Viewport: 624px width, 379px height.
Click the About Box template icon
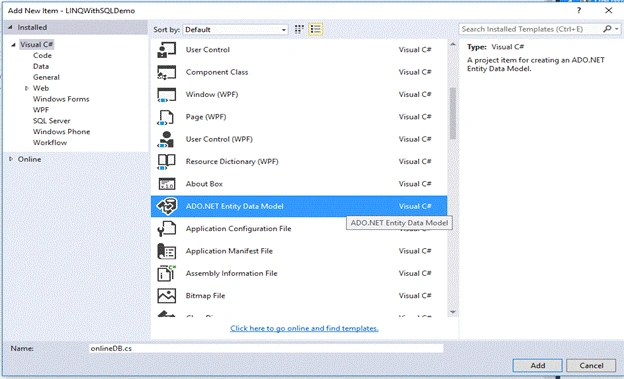coord(166,184)
